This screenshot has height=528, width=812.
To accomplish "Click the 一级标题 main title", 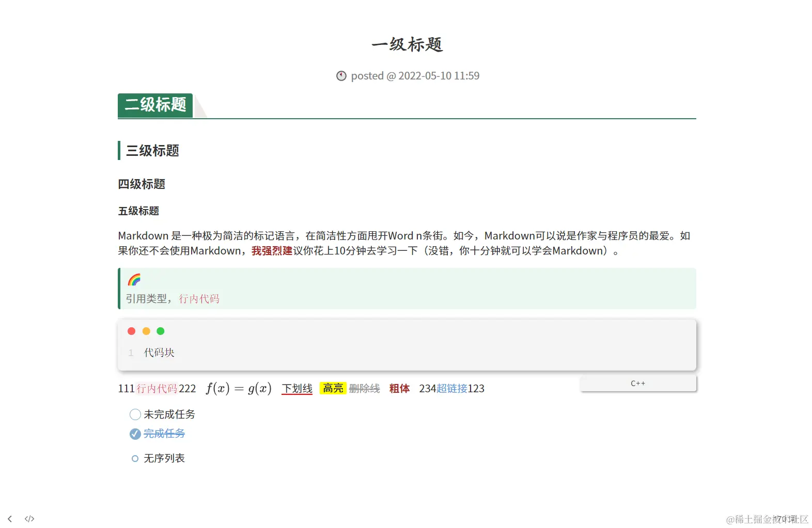I will point(407,44).
